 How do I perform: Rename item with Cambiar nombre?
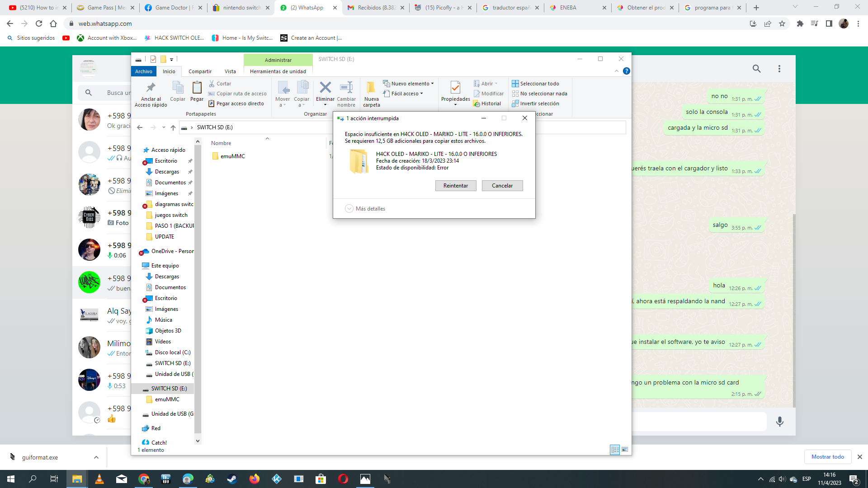pos(346,94)
